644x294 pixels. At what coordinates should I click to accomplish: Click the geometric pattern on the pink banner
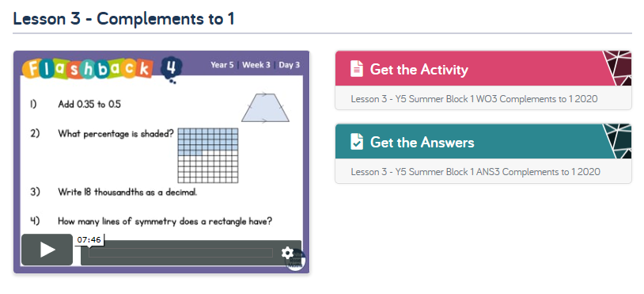617,68
